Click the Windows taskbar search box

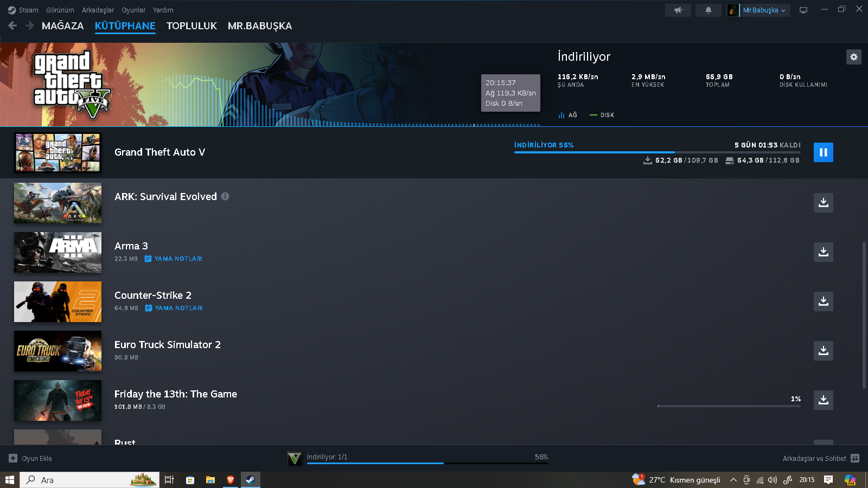click(90, 480)
